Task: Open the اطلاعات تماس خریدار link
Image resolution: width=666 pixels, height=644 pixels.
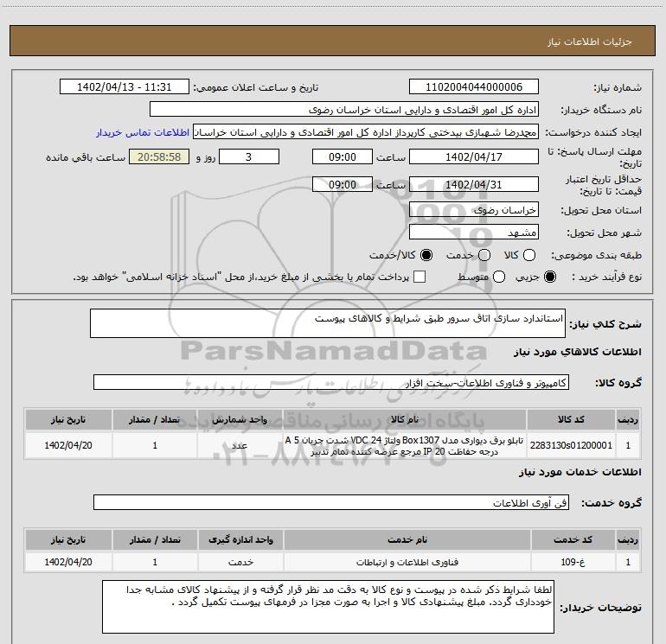Action: [x=143, y=132]
